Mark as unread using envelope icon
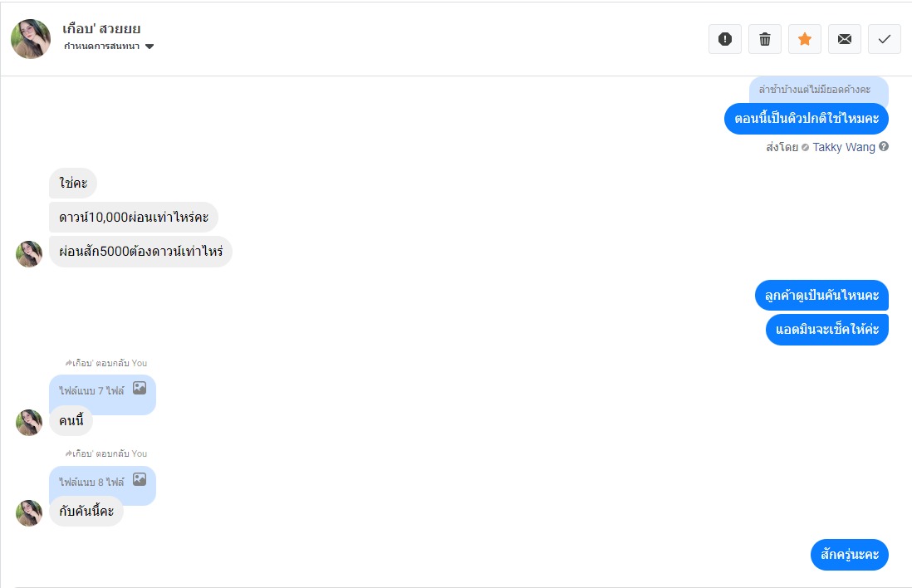 click(x=844, y=39)
